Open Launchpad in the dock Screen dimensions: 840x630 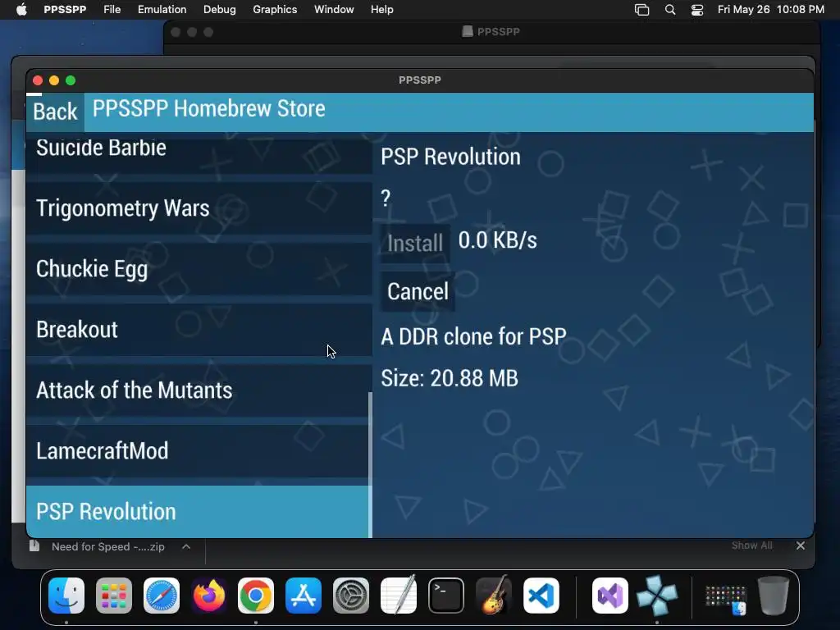pos(114,596)
